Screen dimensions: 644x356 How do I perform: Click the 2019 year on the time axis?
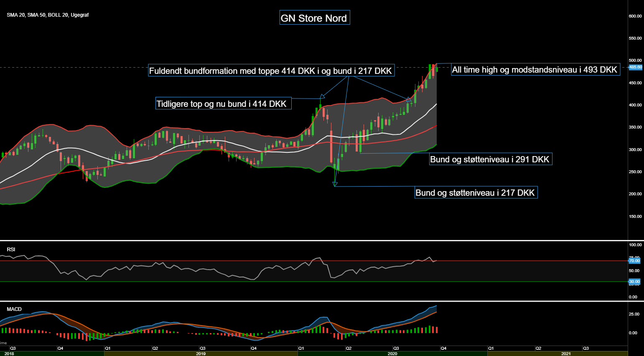[x=201, y=353]
